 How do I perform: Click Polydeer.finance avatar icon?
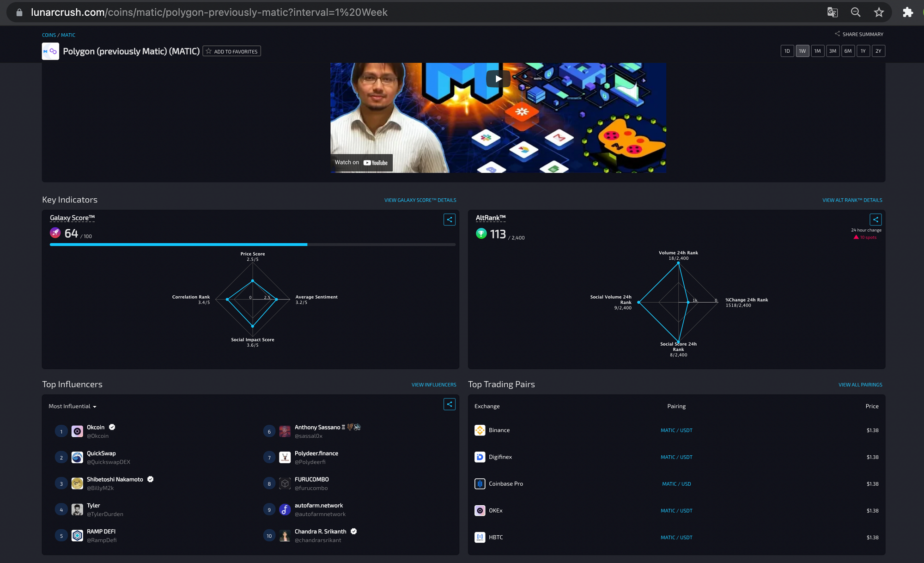[285, 458]
